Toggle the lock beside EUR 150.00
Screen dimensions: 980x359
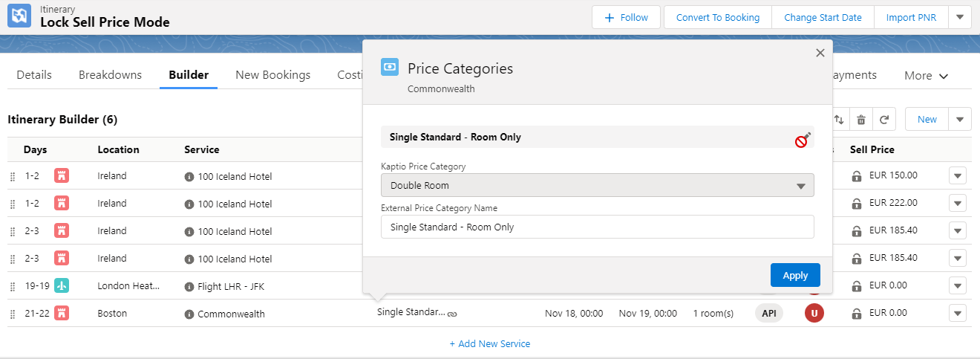857,176
